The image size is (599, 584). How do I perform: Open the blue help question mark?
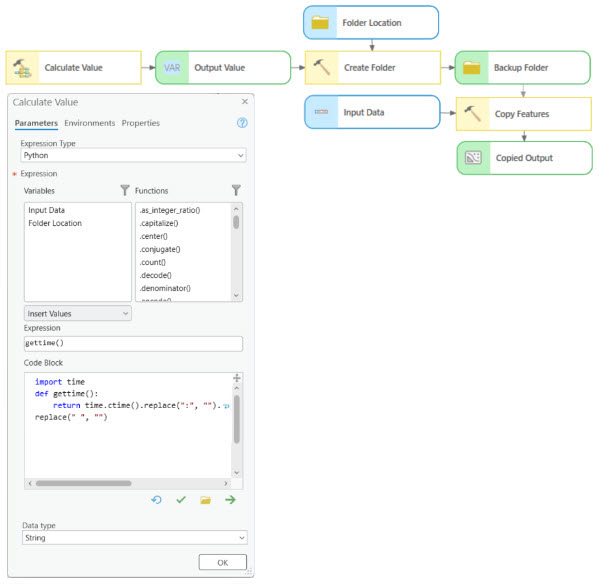242,123
